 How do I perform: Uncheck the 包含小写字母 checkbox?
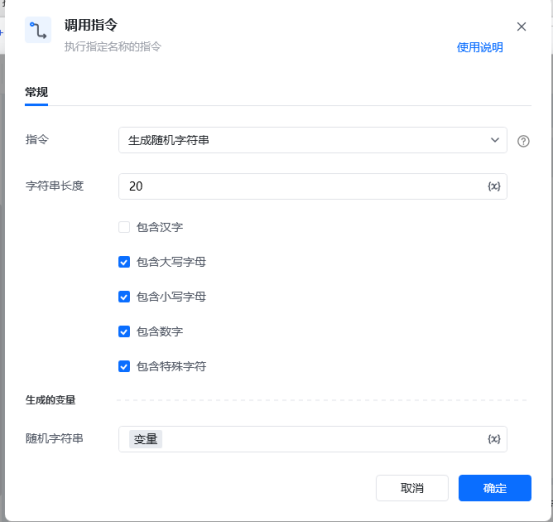[x=124, y=297]
